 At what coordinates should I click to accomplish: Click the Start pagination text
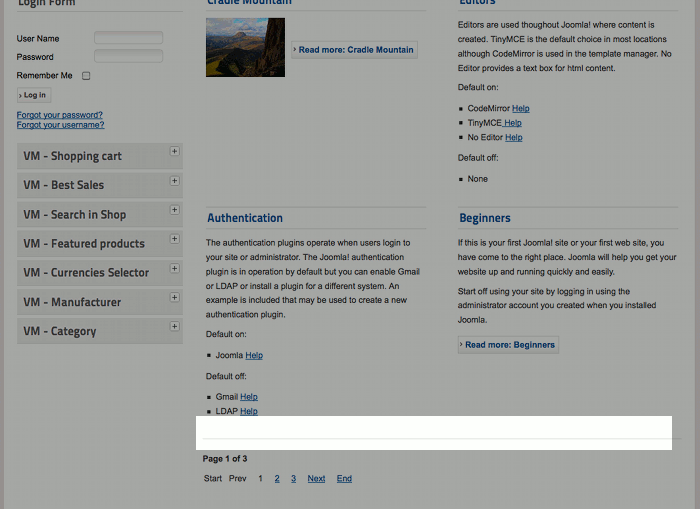tap(213, 479)
